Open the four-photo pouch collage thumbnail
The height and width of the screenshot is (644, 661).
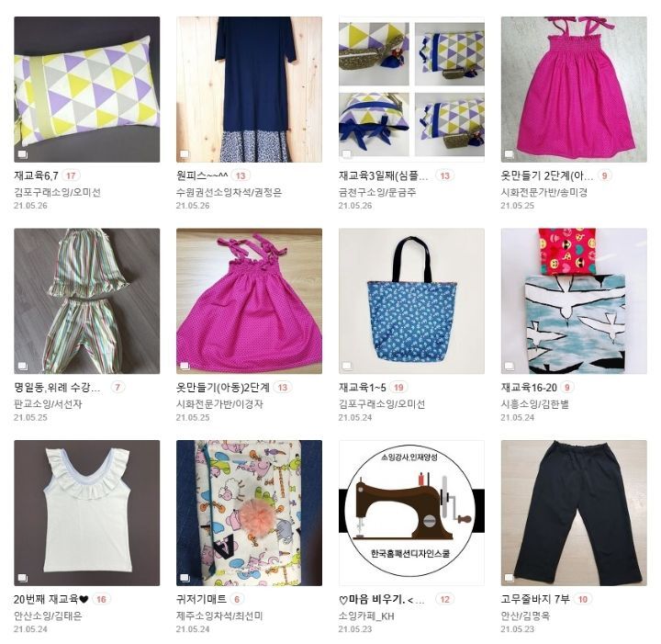click(411, 89)
